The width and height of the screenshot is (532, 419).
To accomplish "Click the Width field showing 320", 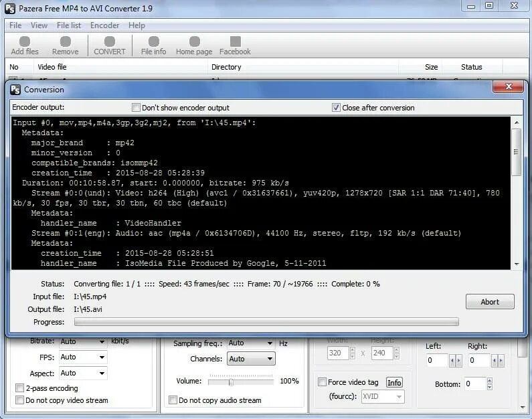I will point(338,353).
